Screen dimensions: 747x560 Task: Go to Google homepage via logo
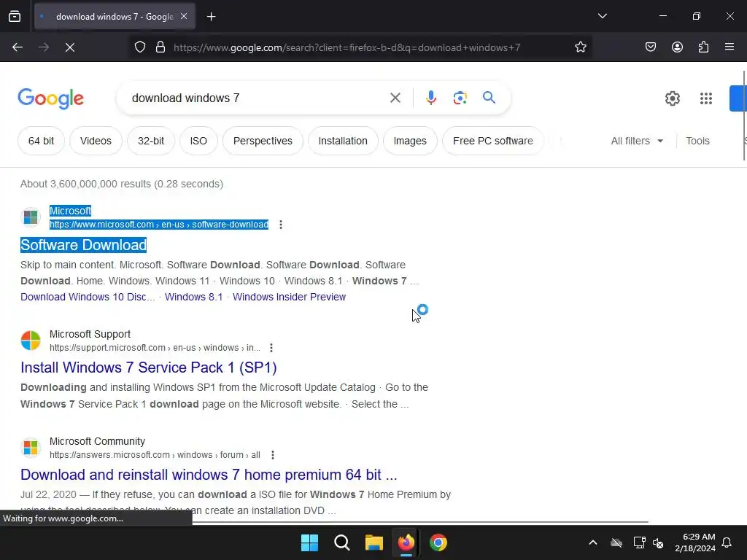(x=50, y=98)
